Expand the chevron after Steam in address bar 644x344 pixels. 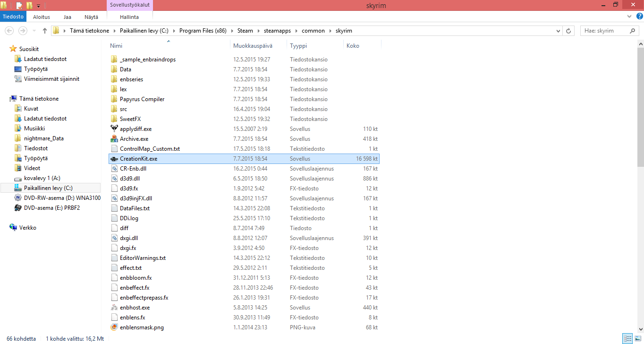pyautogui.click(x=257, y=31)
